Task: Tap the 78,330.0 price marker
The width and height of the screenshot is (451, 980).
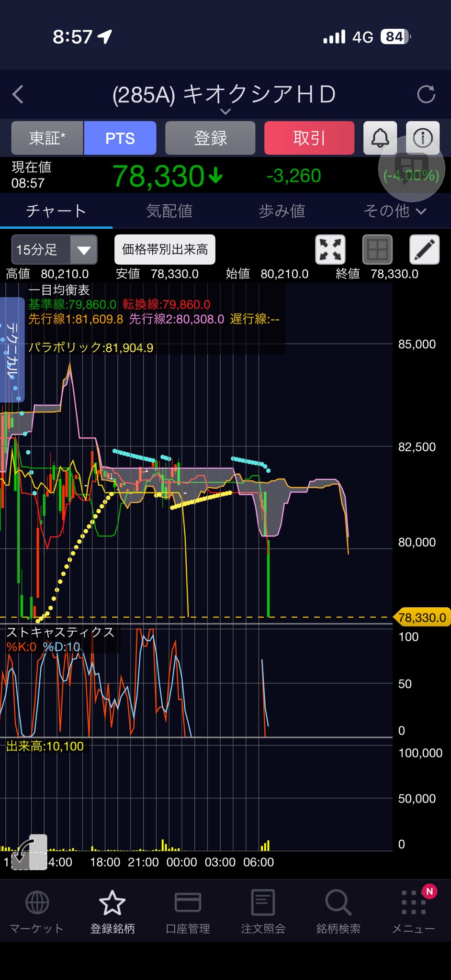Action: point(422,617)
